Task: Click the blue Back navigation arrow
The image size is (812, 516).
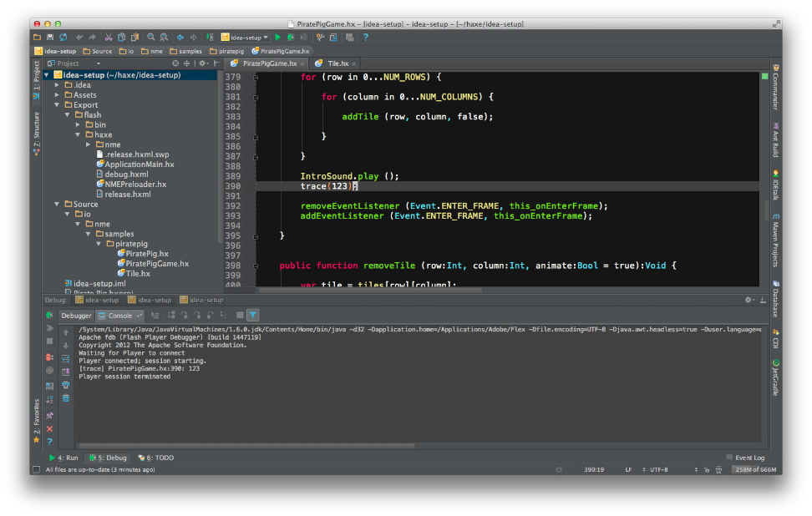Action: [180, 38]
